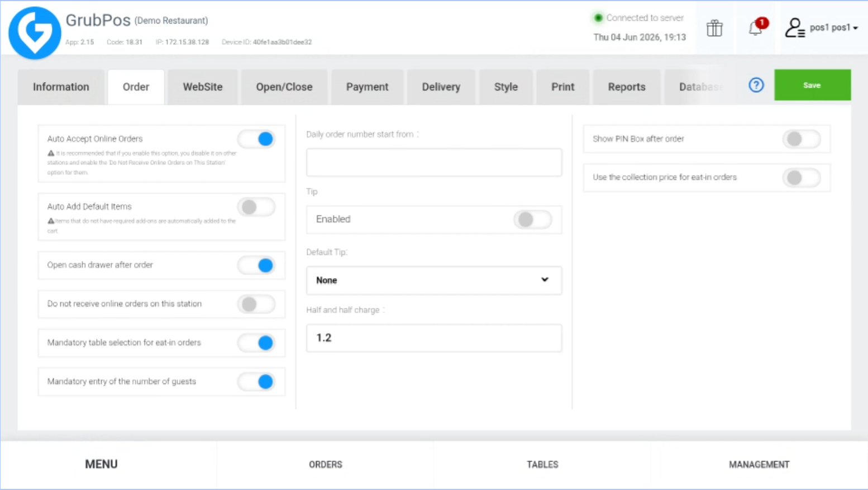Switch to the Information tab
The width and height of the screenshot is (868, 490).
tap(61, 87)
